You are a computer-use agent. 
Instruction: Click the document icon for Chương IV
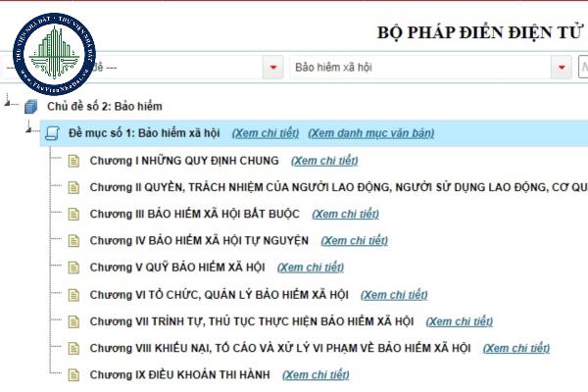click(73, 241)
